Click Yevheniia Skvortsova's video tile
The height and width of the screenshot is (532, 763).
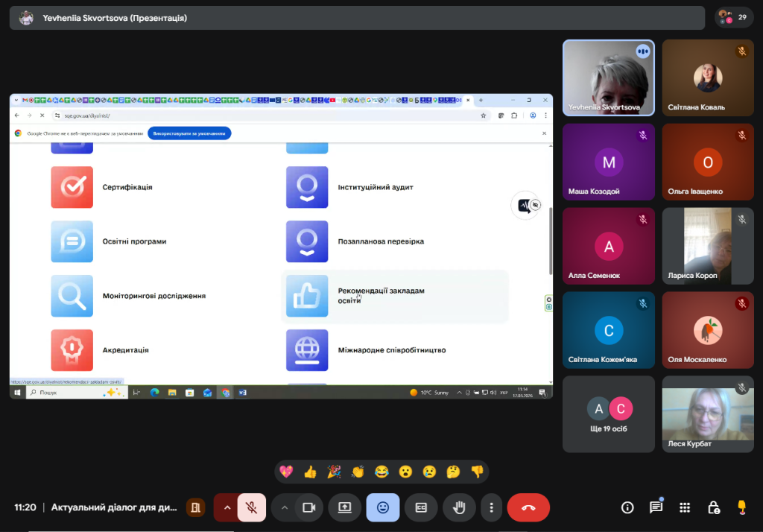point(608,77)
